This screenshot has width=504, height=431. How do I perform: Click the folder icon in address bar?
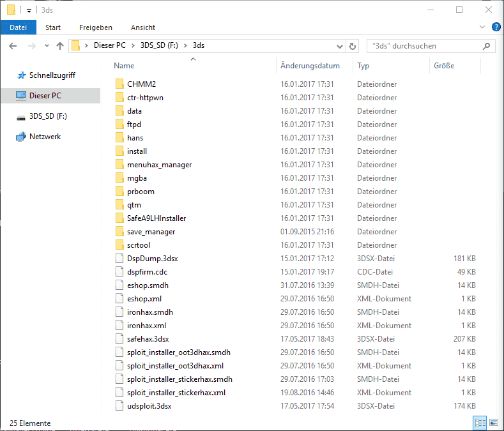(75, 45)
